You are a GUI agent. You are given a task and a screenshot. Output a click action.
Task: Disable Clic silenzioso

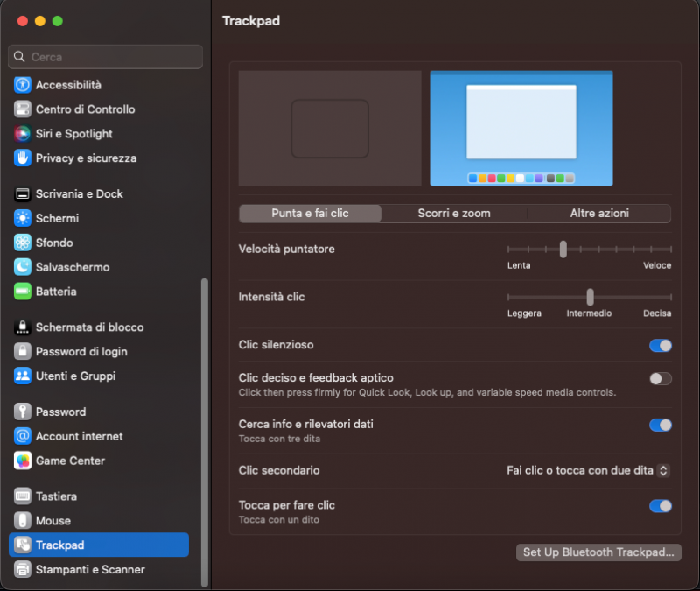(661, 345)
